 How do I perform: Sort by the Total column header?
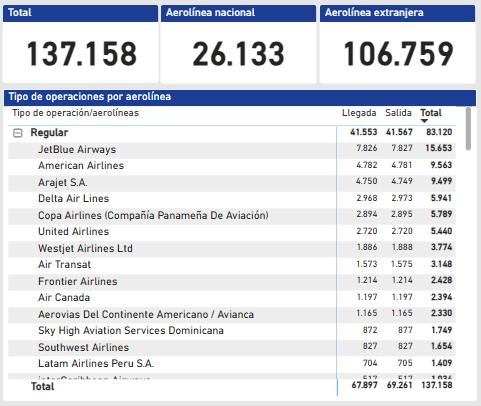431,113
